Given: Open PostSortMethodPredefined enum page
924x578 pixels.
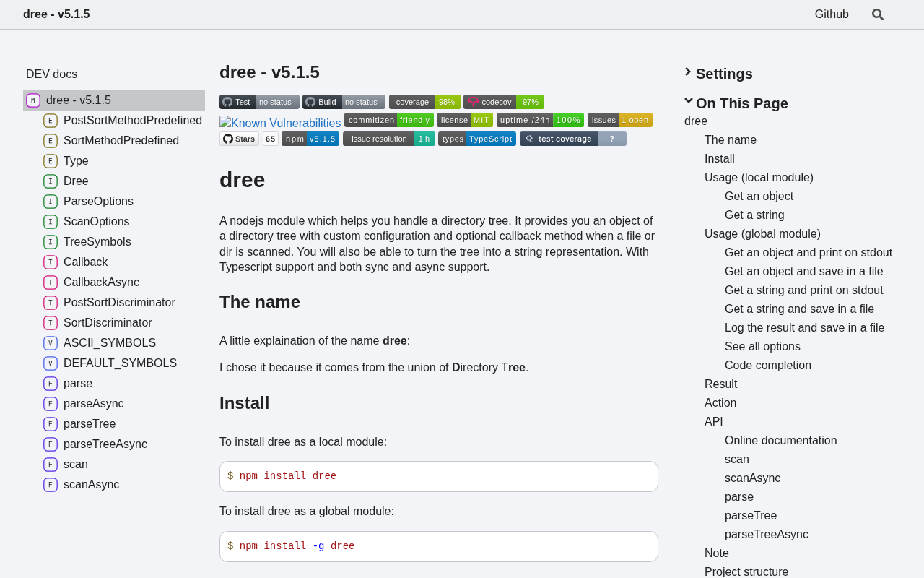Looking at the screenshot, I should (x=132, y=121).
